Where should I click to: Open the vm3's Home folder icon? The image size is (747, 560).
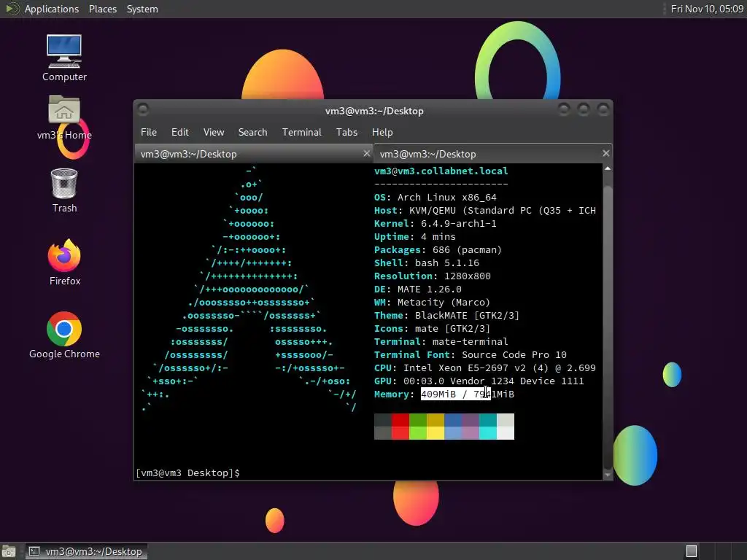coord(64,117)
